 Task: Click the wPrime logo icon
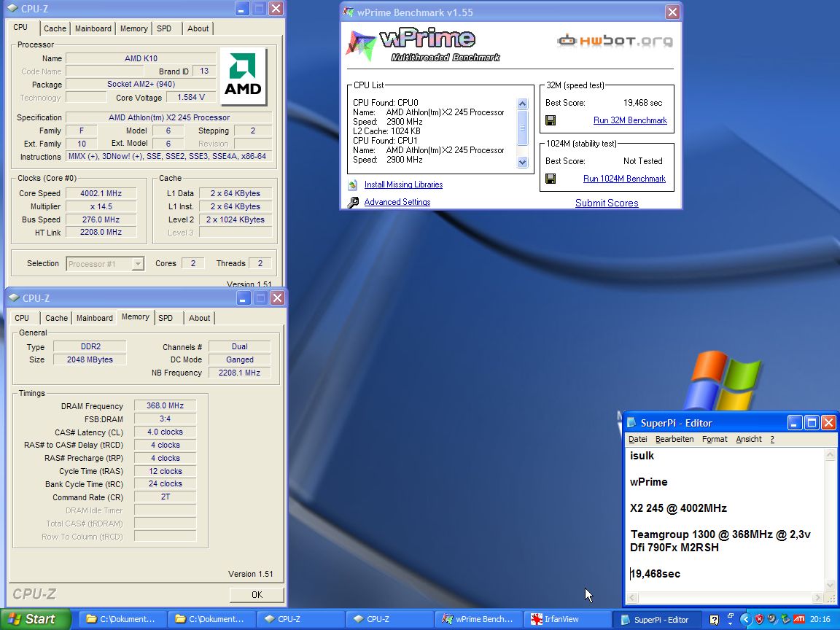pos(360,45)
